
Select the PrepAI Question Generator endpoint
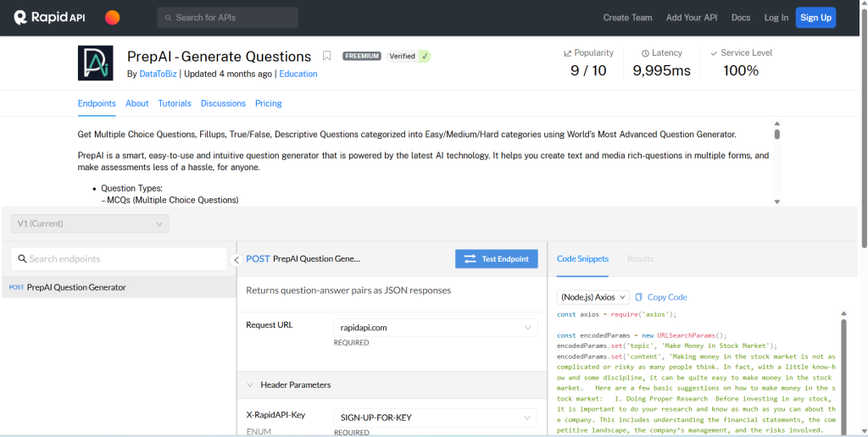click(118, 287)
